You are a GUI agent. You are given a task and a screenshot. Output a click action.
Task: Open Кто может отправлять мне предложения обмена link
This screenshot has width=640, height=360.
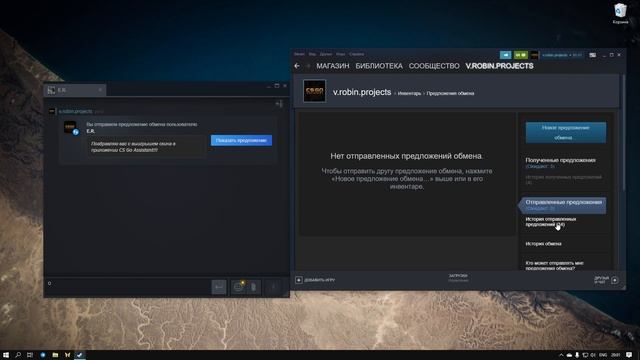point(554,265)
